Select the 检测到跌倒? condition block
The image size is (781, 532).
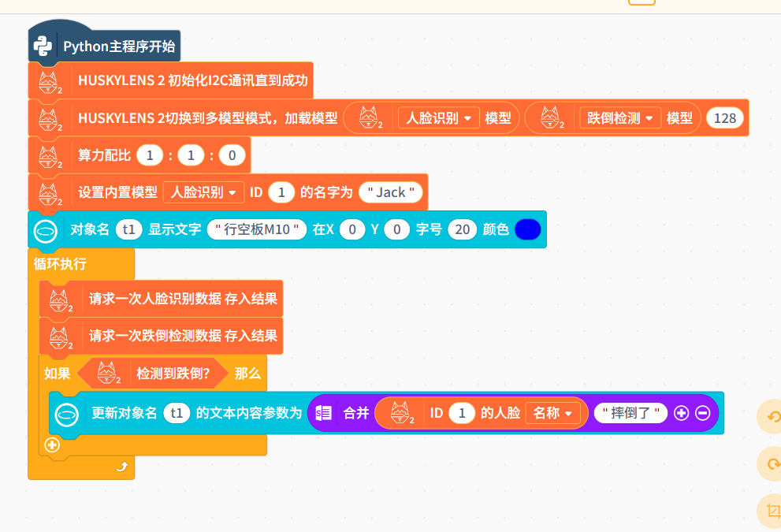173,374
